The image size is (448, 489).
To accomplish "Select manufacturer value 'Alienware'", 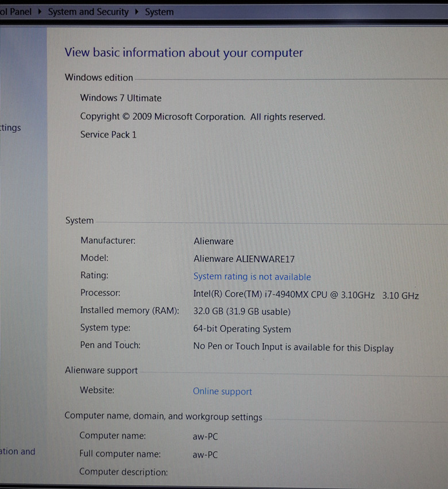I will click(214, 242).
